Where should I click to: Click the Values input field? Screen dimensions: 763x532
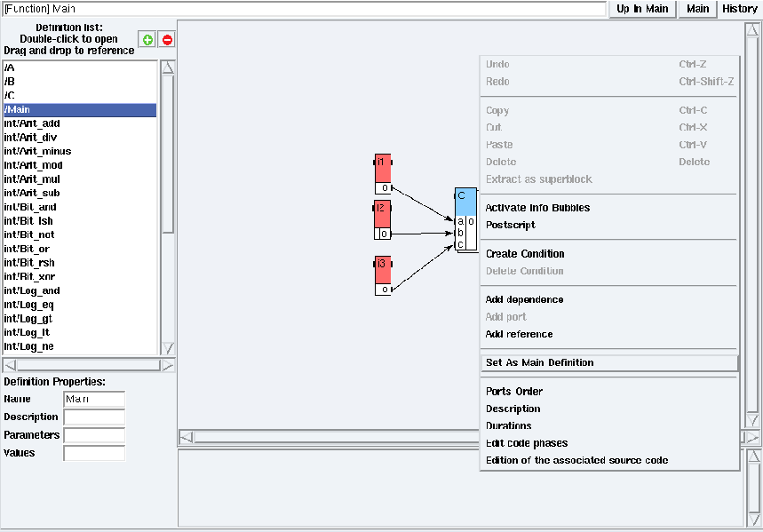(x=94, y=453)
